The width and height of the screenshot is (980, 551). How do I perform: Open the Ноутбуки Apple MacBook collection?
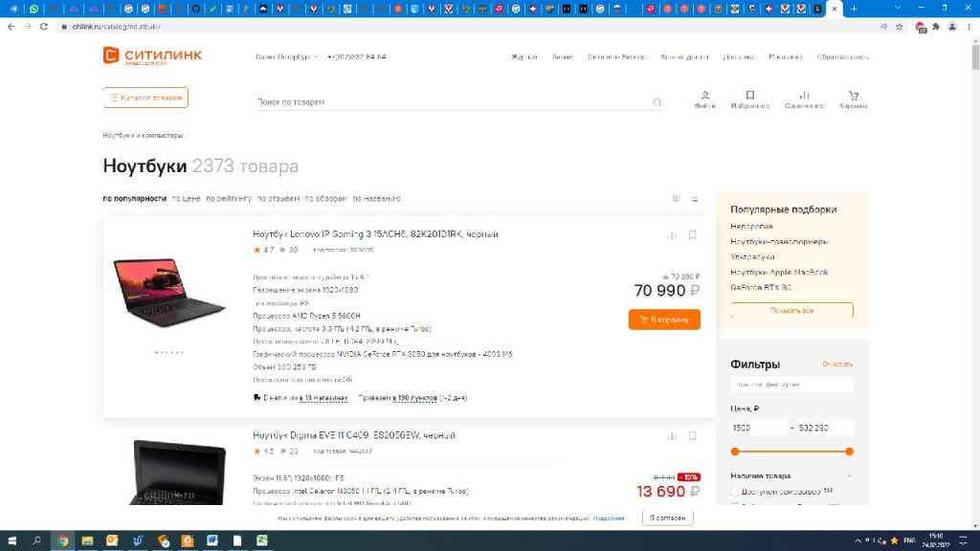(x=779, y=273)
